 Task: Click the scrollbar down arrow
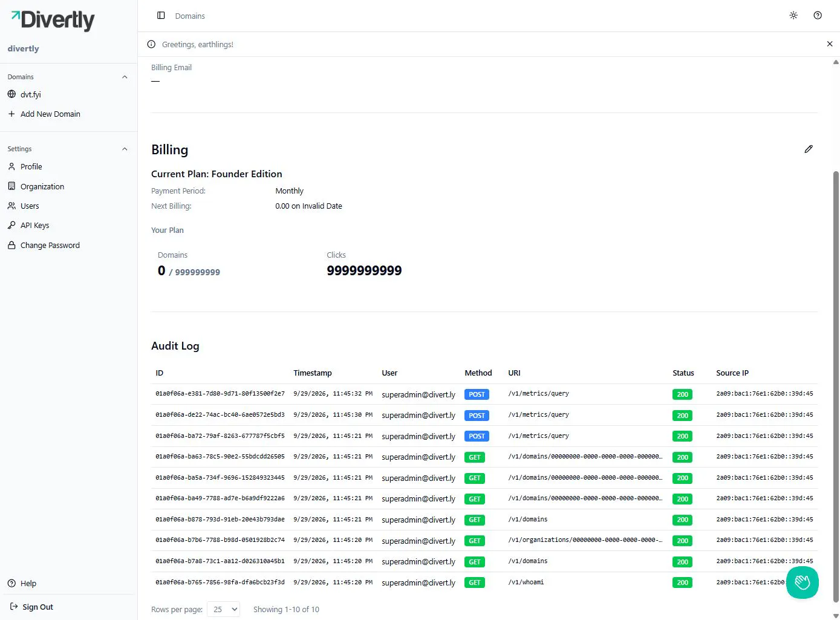[836, 616]
